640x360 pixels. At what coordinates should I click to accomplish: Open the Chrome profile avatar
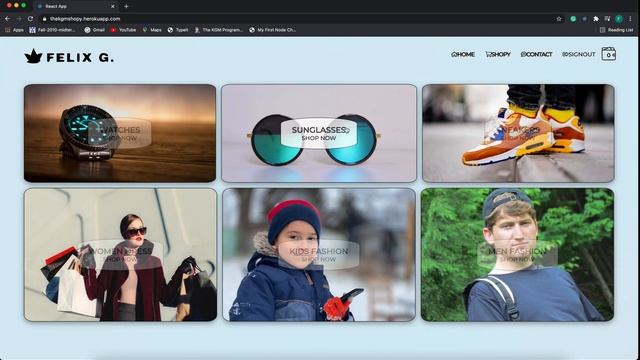[619, 19]
